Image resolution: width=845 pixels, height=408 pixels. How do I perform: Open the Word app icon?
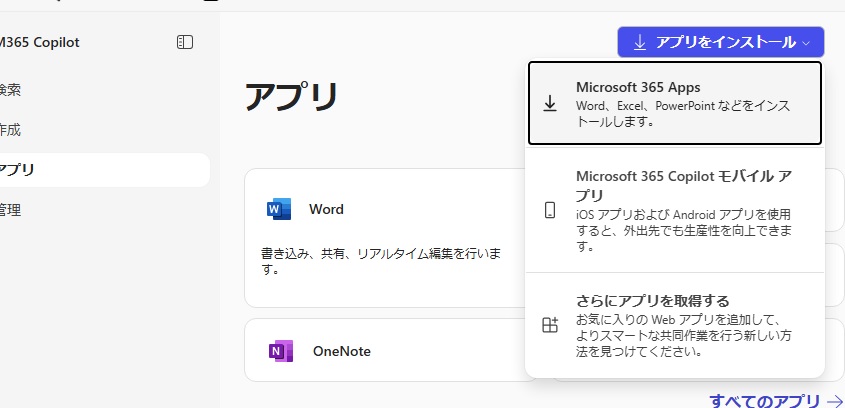tap(279, 209)
